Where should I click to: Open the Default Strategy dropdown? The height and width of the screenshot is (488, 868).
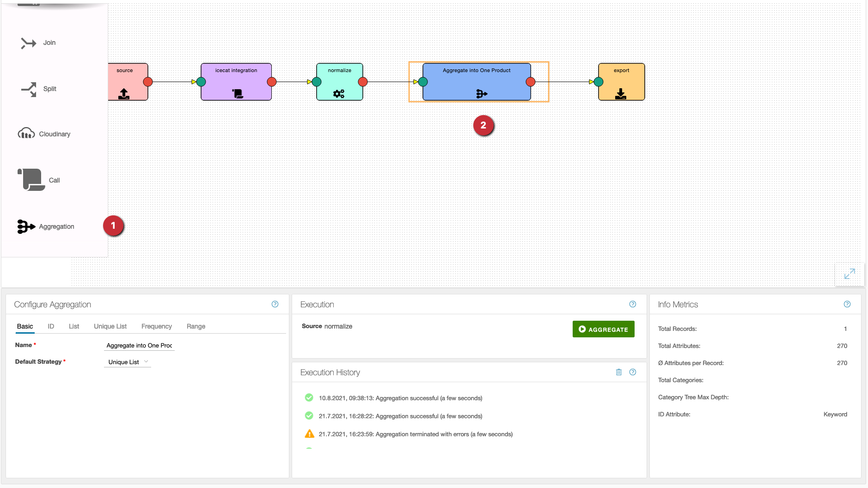[128, 362]
